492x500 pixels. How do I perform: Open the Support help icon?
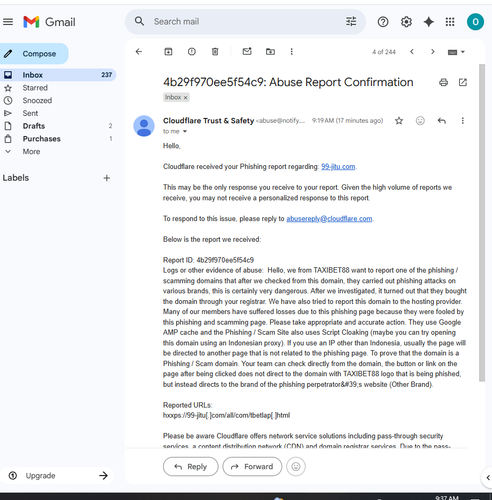[383, 22]
